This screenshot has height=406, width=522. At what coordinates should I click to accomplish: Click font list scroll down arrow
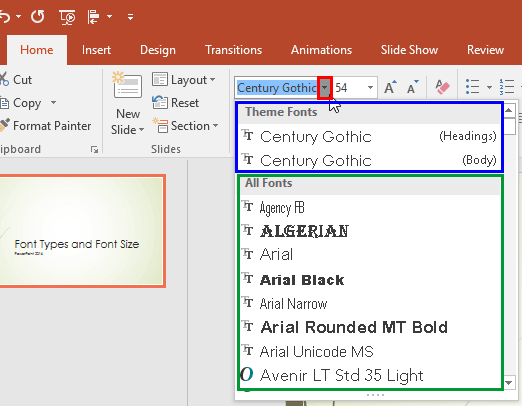[x=509, y=383]
